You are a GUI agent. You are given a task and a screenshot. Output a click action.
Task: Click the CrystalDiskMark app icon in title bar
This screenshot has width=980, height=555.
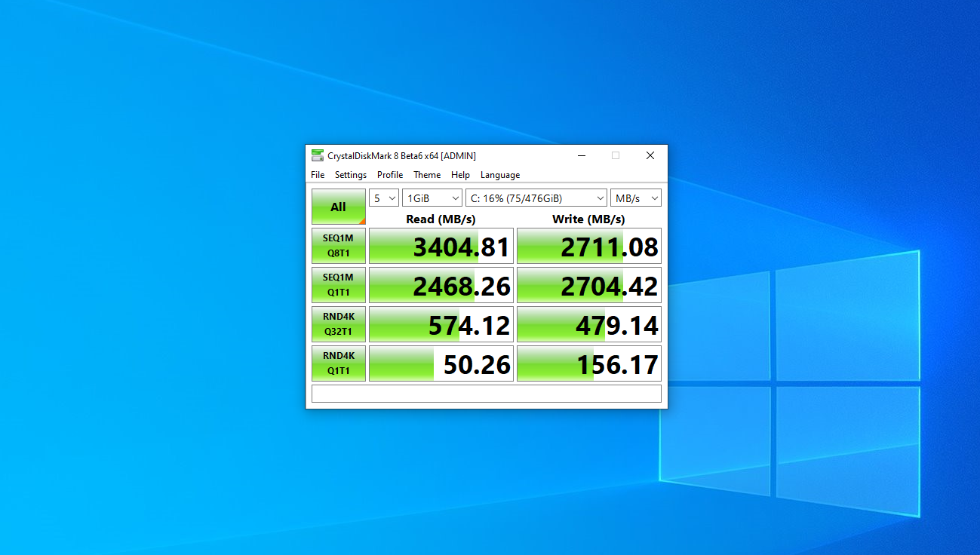pyautogui.click(x=318, y=155)
